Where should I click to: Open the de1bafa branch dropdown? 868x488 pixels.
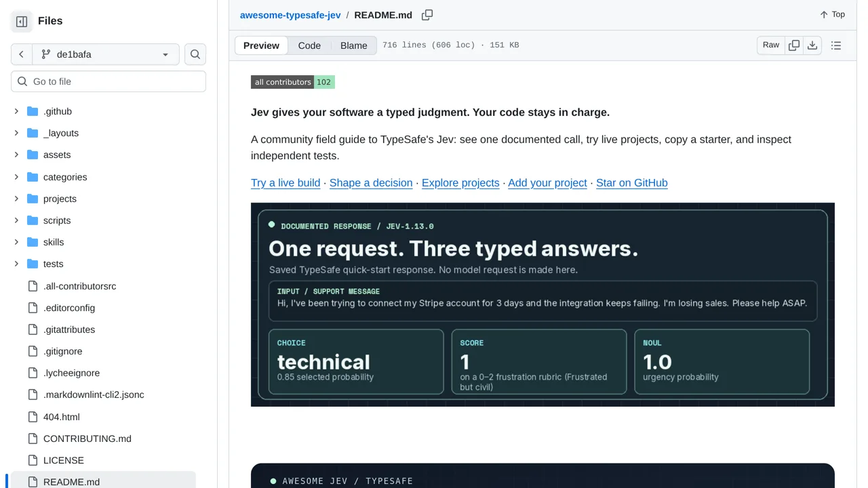(105, 54)
